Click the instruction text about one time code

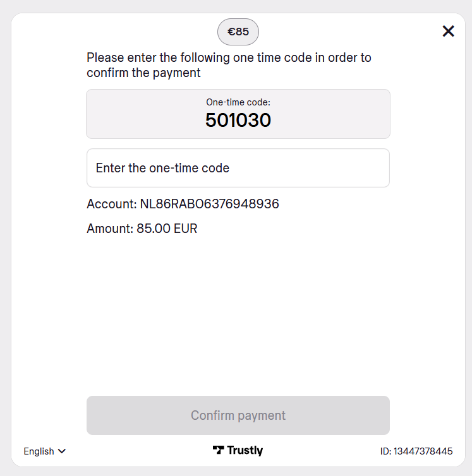229,65
